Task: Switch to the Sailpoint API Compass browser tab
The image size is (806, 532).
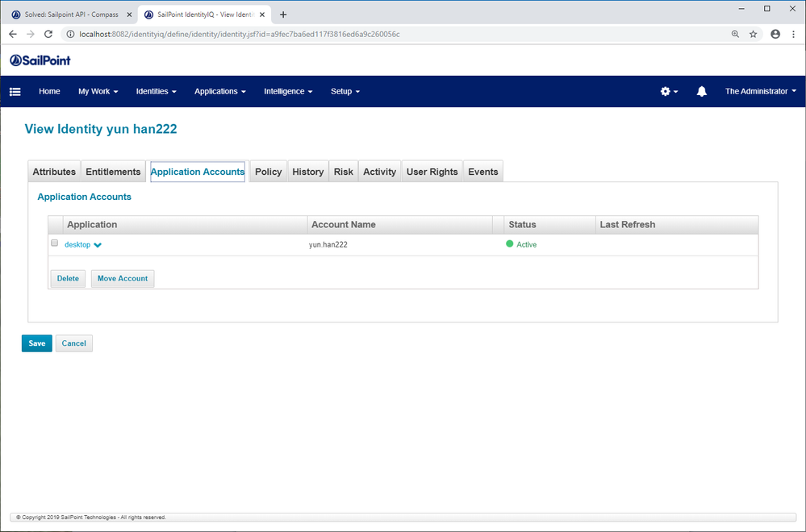Action: coord(69,15)
